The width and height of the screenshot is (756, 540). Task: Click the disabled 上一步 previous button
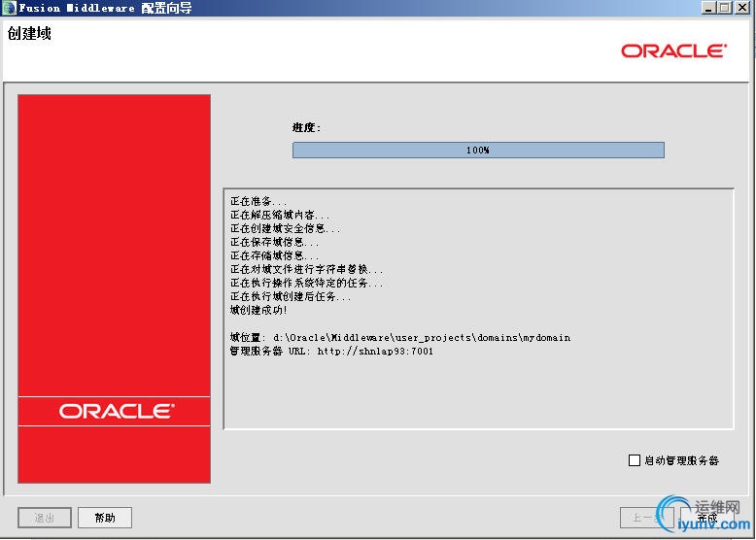(x=646, y=518)
